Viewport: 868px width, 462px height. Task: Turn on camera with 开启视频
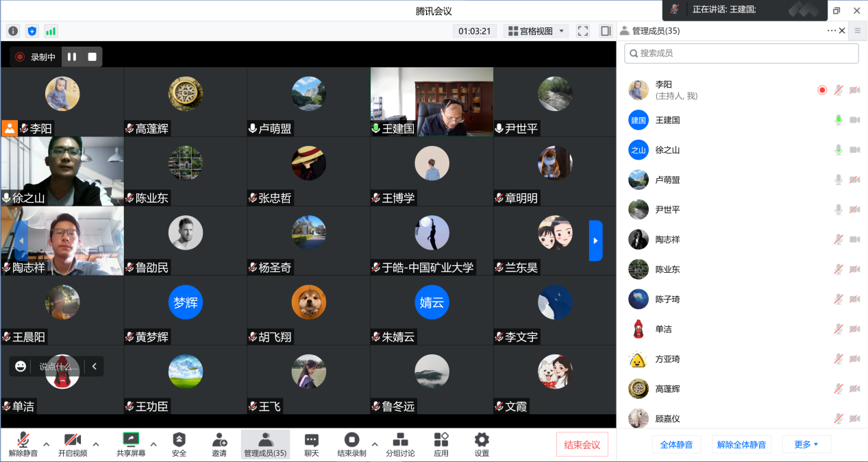point(73,444)
